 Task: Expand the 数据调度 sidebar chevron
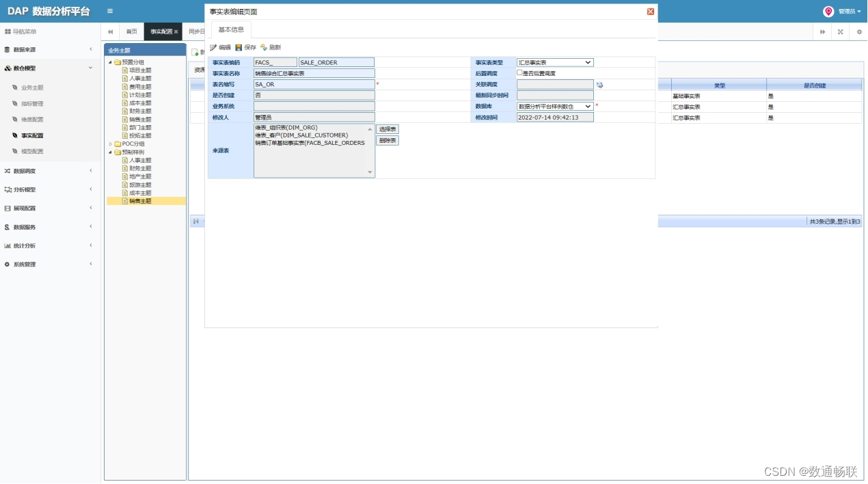tap(90, 171)
